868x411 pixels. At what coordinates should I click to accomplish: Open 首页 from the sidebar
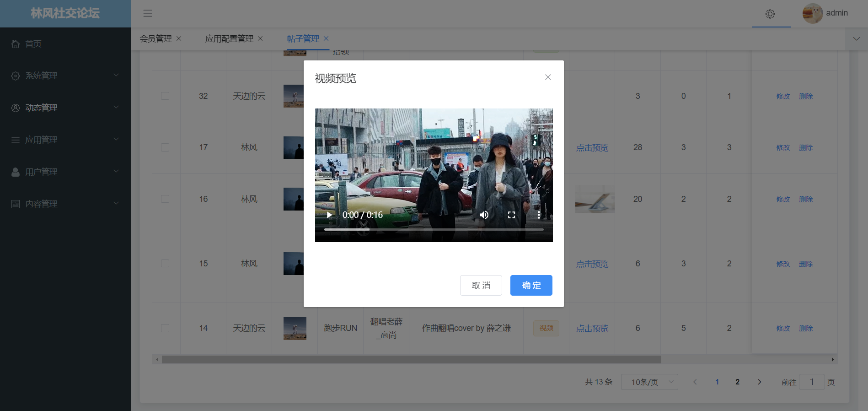pyautogui.click(x=33, y=44)
